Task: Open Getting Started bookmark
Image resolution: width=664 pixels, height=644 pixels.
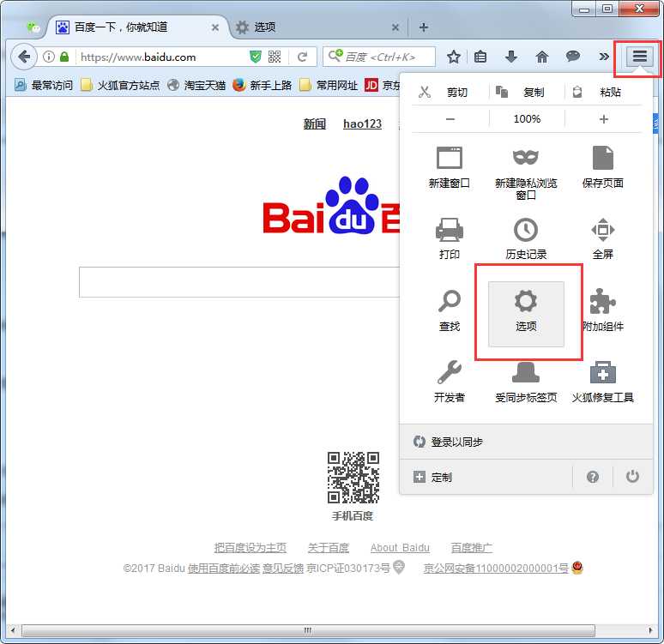Action: coord(263,85)
